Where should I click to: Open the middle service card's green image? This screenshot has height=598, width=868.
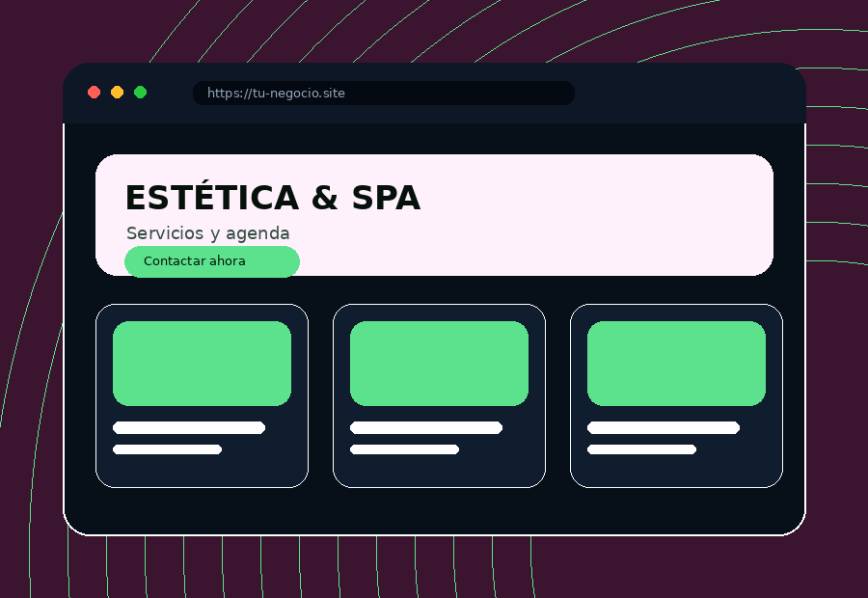click(439, 364)
